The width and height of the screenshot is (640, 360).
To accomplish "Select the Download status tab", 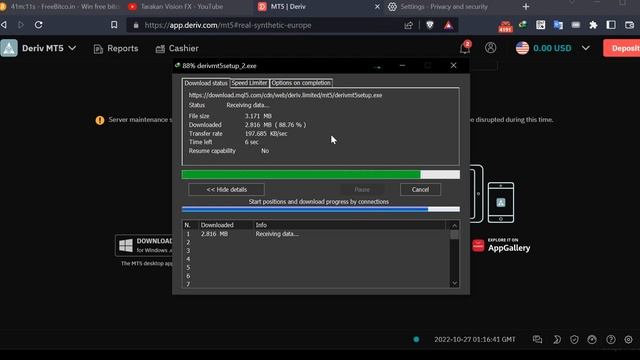I will click(x=206, y=83).
